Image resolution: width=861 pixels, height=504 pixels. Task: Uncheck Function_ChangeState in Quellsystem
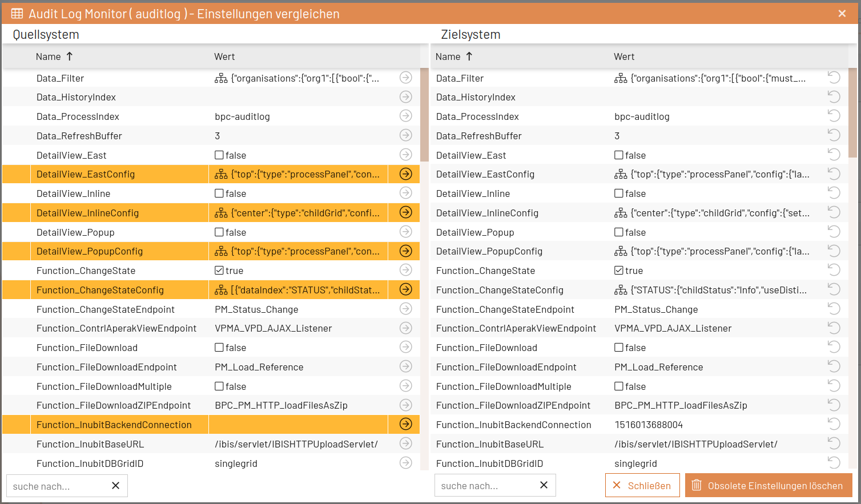coord(219,271)
